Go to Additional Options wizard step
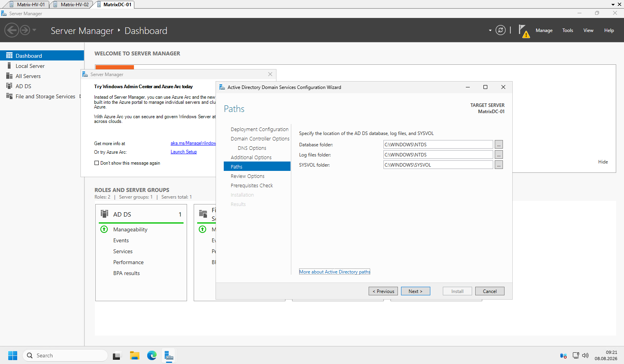Image resolution: width=624 pixels, height=364 pixels. coord(251,157)
